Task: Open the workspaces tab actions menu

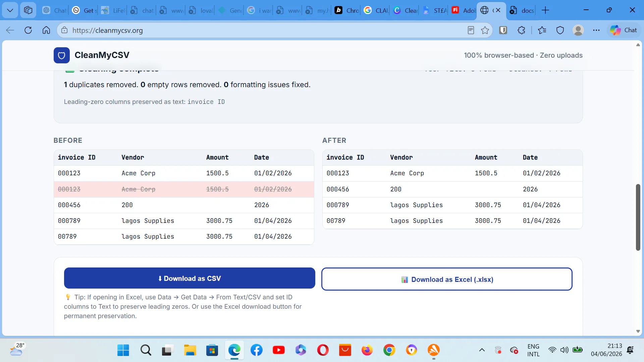Action: click(28, 10)
